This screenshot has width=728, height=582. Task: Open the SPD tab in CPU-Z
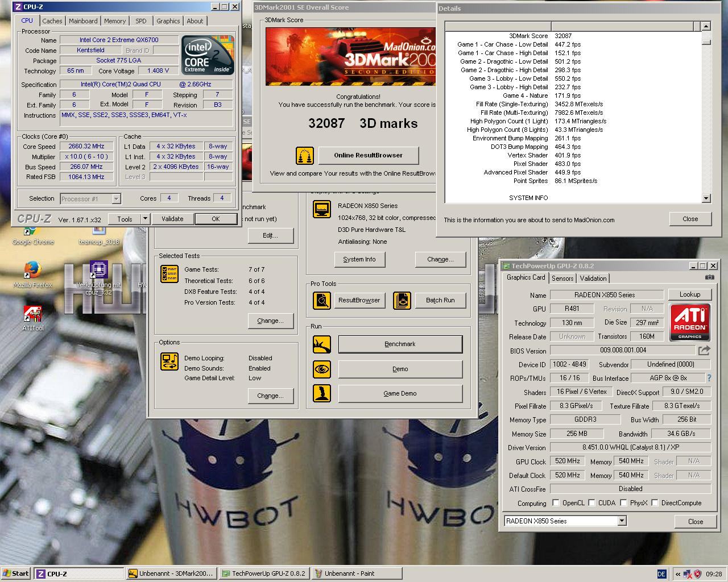141,21
